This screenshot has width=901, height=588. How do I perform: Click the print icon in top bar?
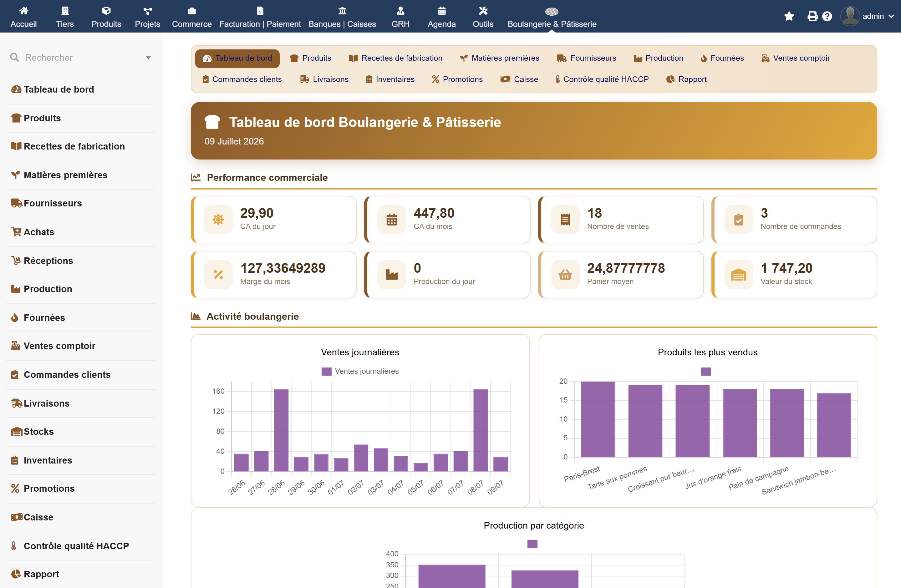[812, 16]
